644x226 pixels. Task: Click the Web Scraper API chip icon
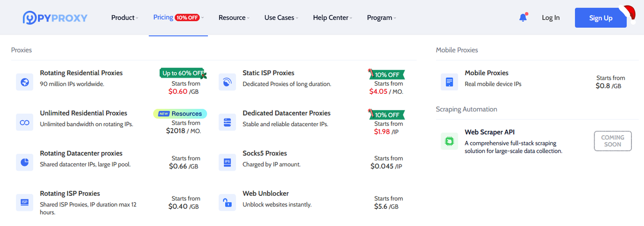[450, 141]
